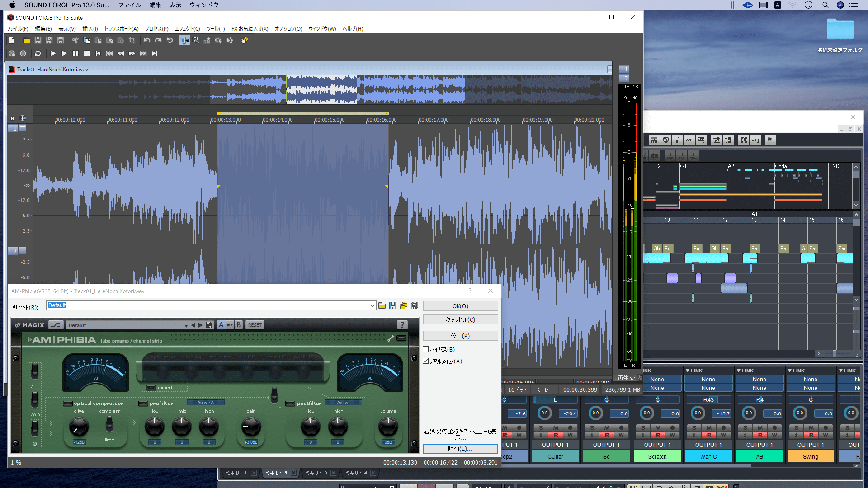Open a file with the yellow folder icon
Screen dimensions: 868x488
coord(26,40)
